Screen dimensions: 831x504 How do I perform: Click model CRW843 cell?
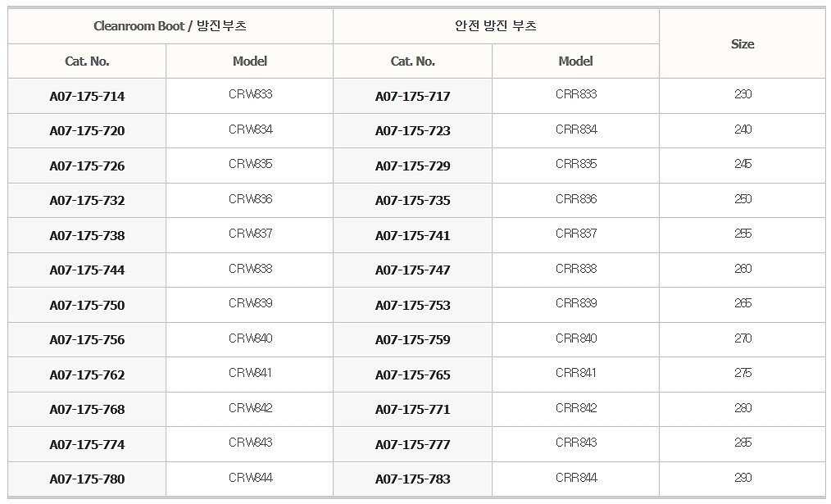tap(250, 443)
